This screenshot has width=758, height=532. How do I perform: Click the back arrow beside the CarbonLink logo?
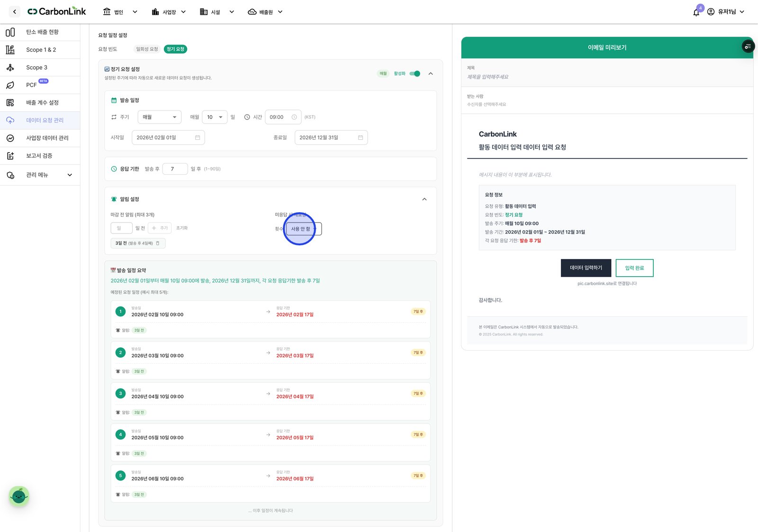15,12
